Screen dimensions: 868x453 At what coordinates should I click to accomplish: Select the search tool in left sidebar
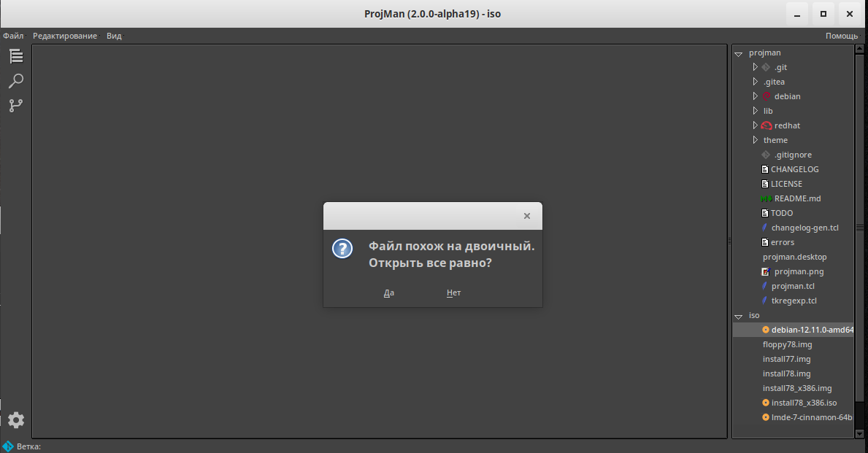tap(15, 80)
